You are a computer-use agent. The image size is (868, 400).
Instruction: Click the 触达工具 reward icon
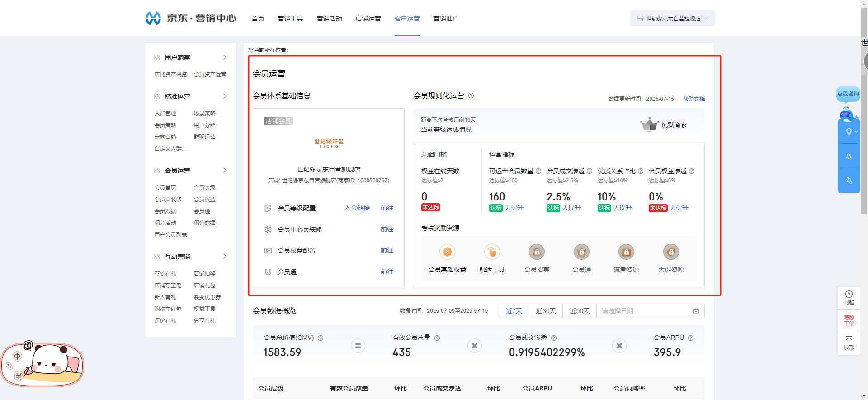click(492, 252)
